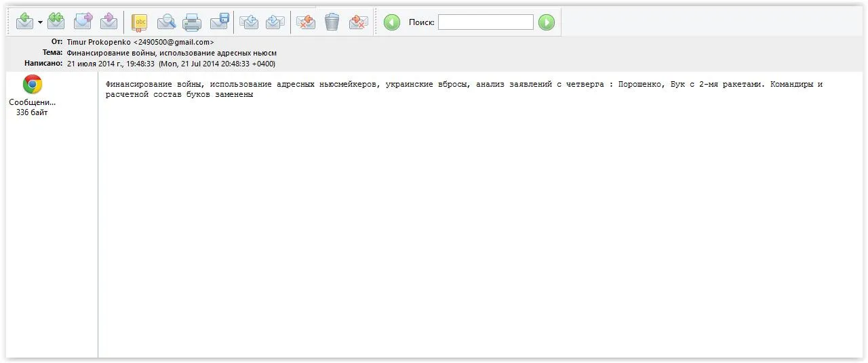Delete message using trash can icon
Image resolution: width=868 pixels, height=363 pixels.
point(332,22)
